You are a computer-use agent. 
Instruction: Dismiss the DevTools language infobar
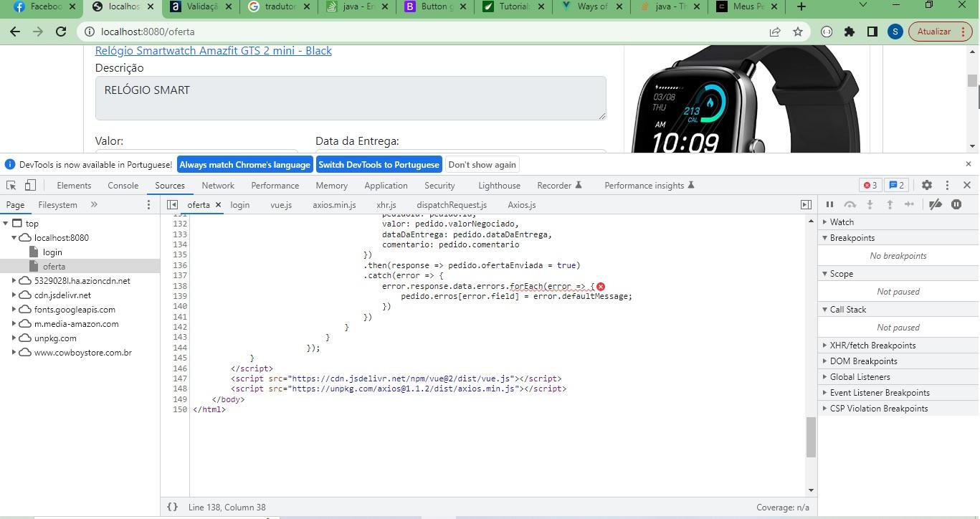(x=968, y=164)
